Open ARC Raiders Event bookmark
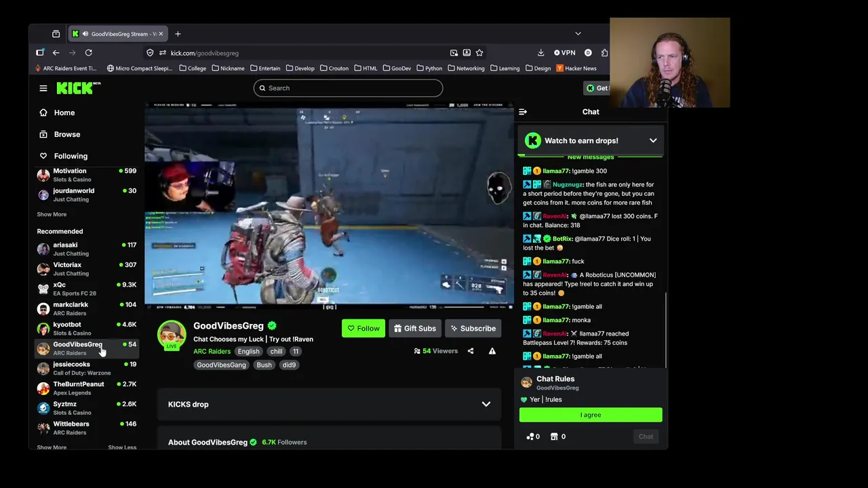868x488 pixels. [66, 68]
